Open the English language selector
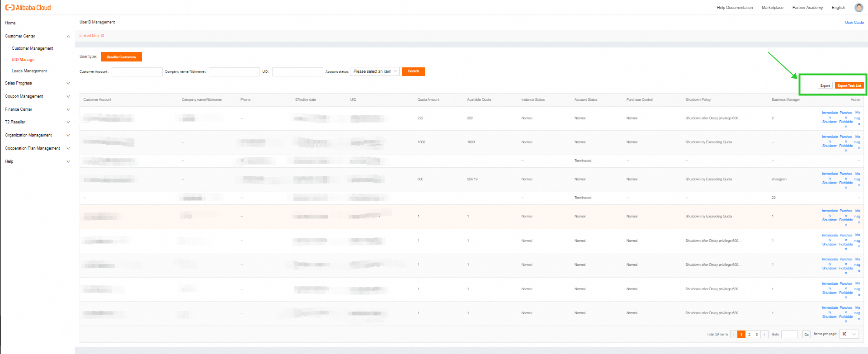Image resolution: width=868 pixels, height=354 pixels. tap(838, 8)
